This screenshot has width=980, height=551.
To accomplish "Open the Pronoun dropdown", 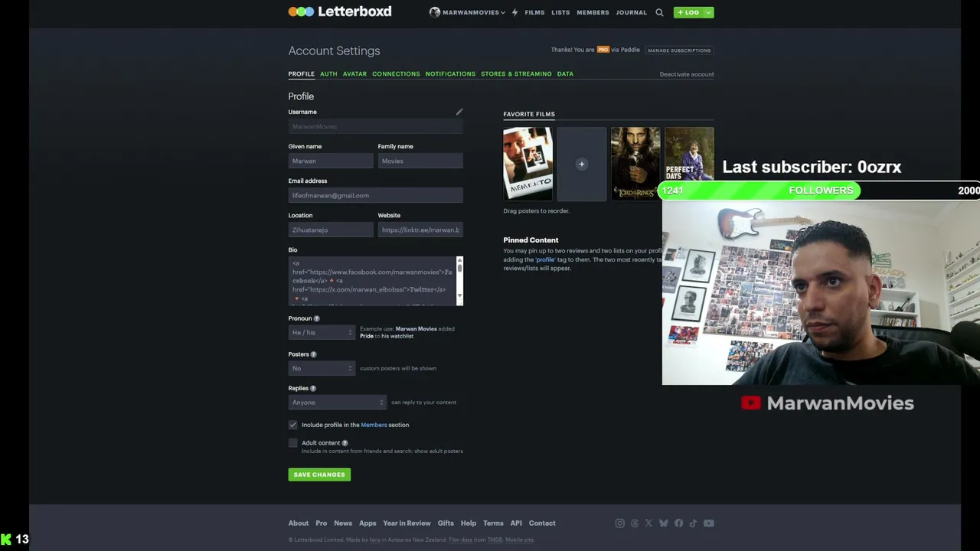I will (322, 332).
